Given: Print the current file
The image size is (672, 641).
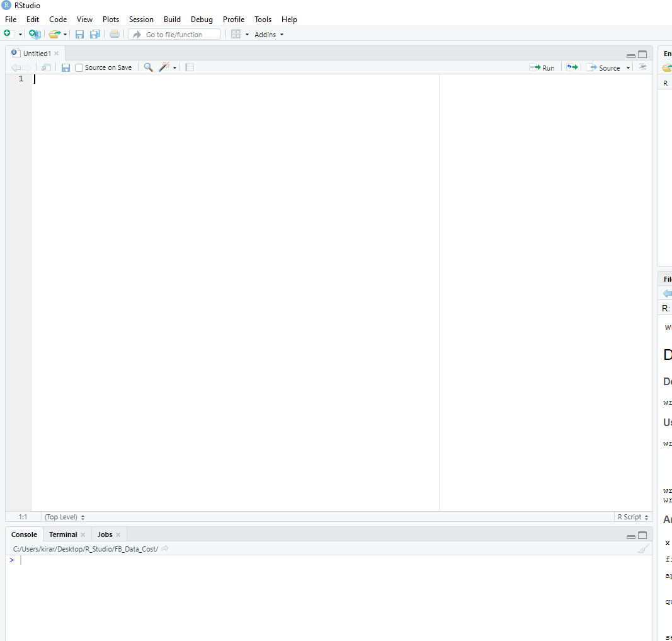Looking at the screenshot, I should point(114,34).
